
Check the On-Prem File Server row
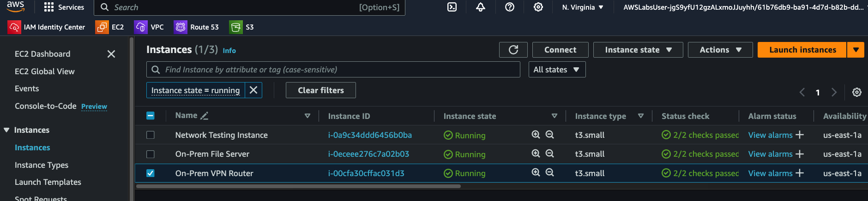(151, 154)
